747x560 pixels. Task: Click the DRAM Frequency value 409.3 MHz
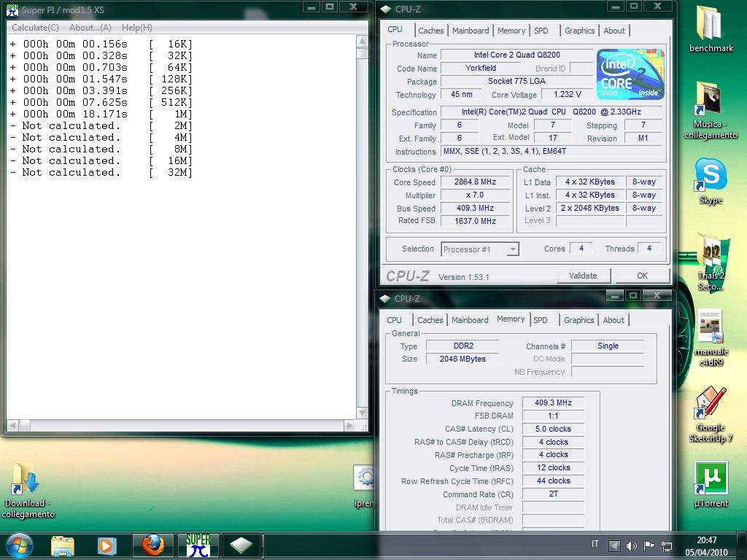pyautogui.click(x=553, y=402)
